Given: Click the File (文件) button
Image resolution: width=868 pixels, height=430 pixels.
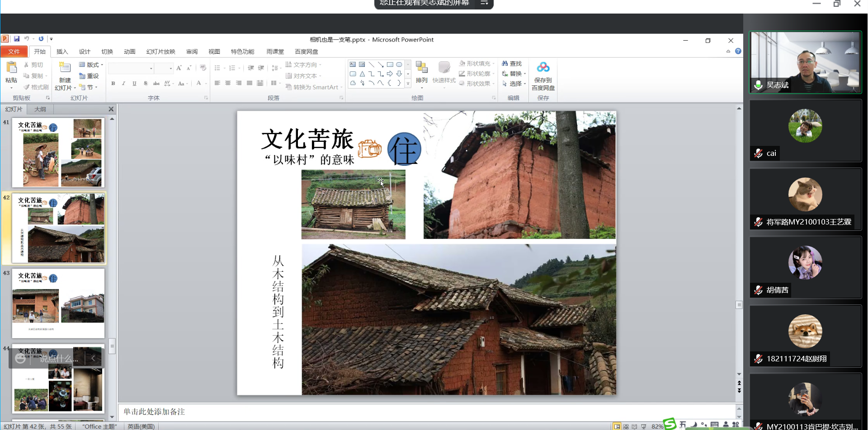Looking at the screenshot, I should [14, 51].
